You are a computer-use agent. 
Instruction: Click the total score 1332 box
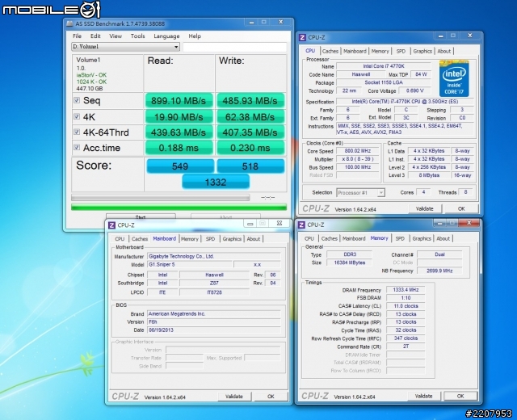click(x=216, y=182)
